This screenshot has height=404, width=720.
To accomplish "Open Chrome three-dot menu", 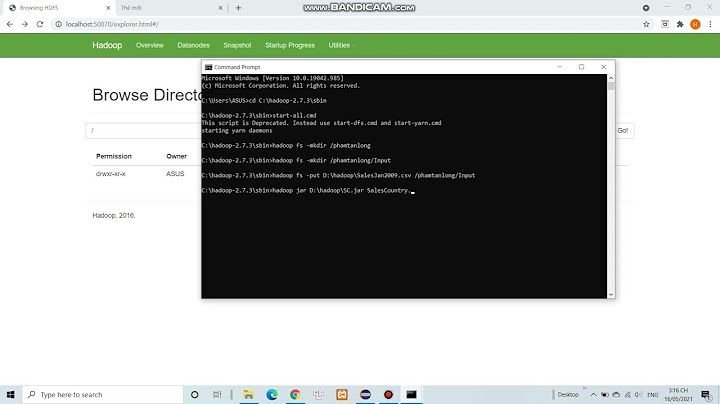I will click(710, 24).
